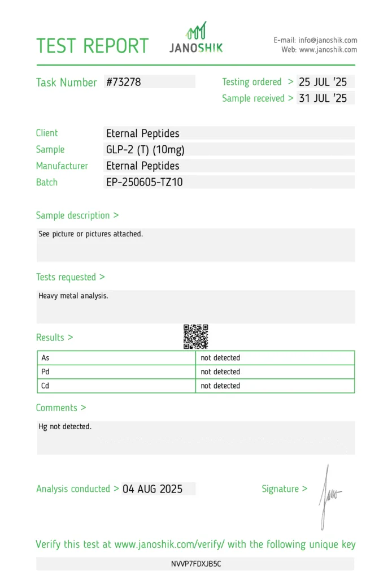Click the handwritten signature
This screenshot has width=392, height=579.
329,497
